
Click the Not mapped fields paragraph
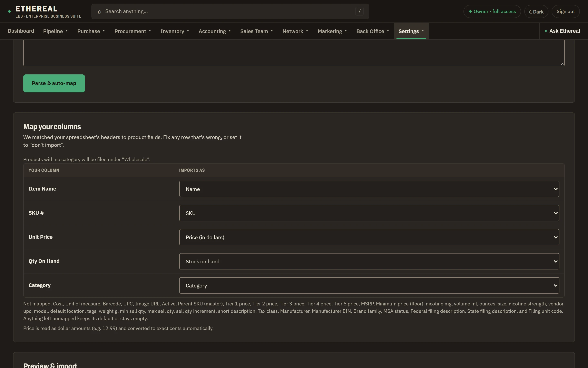pyautogui.click(x=293, y=311)
